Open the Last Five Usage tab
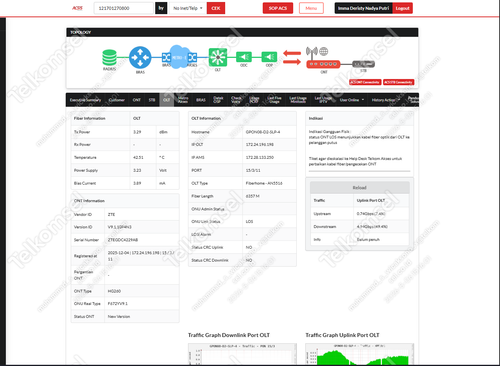Viewport: 500px width, 366px height. coord(274,100)
